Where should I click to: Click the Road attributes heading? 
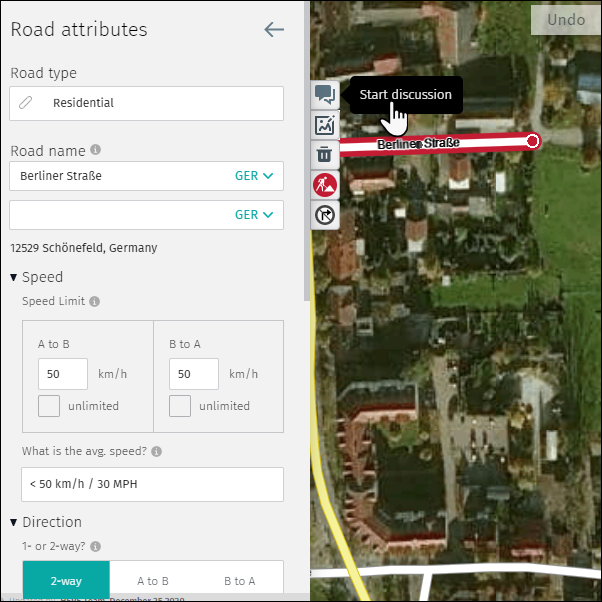[x=79, y=30]
